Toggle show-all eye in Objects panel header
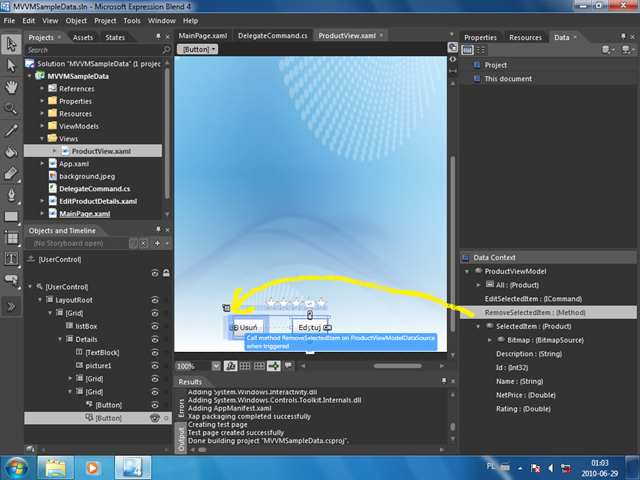The width and height of the screenshot is (640, 480). point(155,273)
